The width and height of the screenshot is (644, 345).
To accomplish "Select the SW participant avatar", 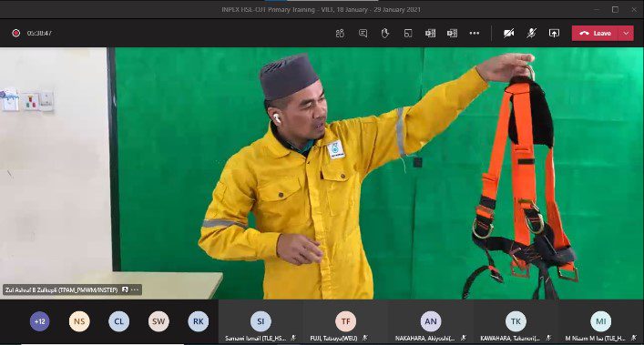I will click(158, 321).
